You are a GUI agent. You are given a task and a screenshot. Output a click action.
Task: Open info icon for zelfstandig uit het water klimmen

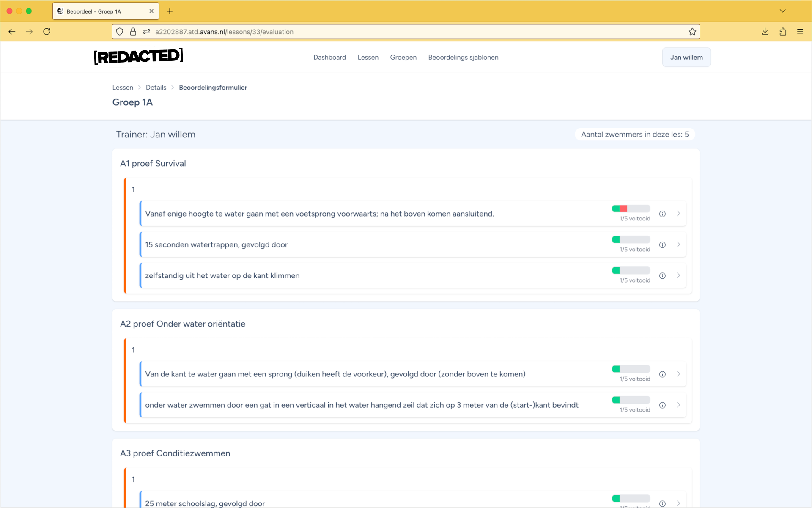point(662,276)
